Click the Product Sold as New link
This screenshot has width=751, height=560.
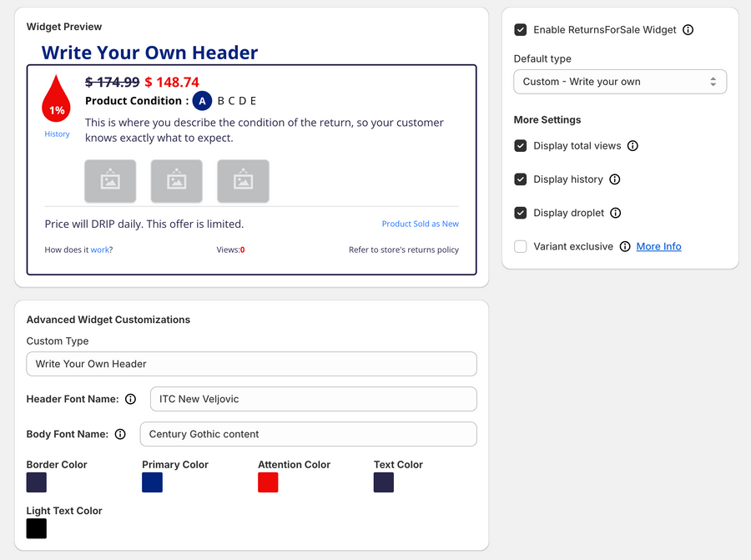(420, 224)
